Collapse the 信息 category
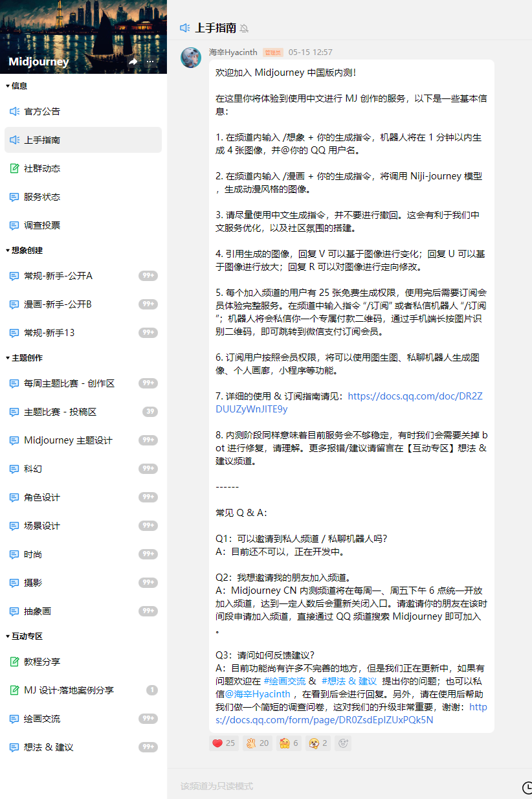Viewport: 532px width, 799px height. pyautogui.click(x=17, y=85)
